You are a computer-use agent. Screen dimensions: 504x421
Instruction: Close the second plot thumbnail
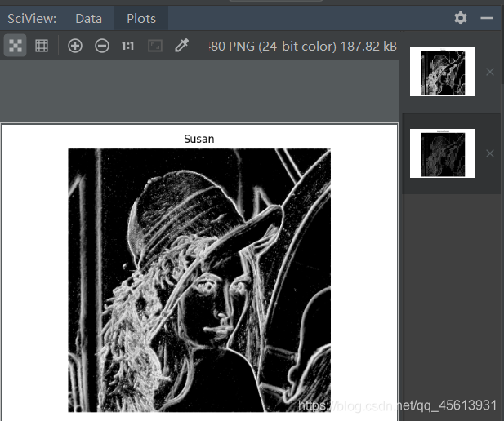[x=490, y=153]
